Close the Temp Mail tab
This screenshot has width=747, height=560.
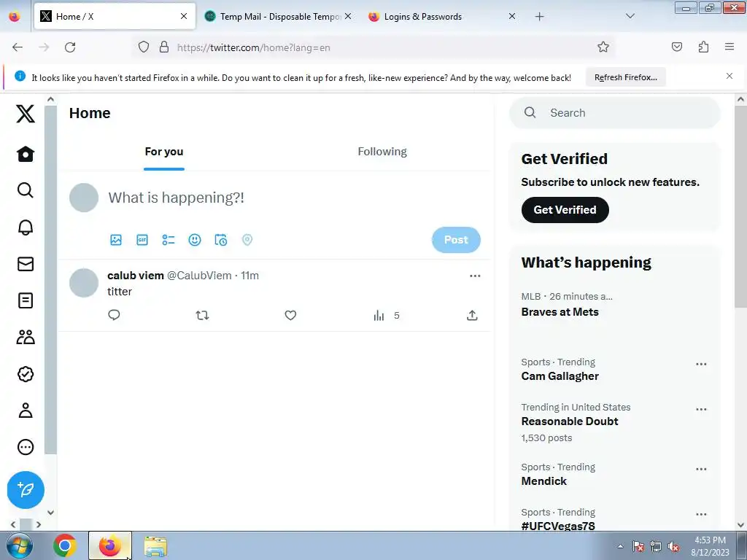[348, 16]
